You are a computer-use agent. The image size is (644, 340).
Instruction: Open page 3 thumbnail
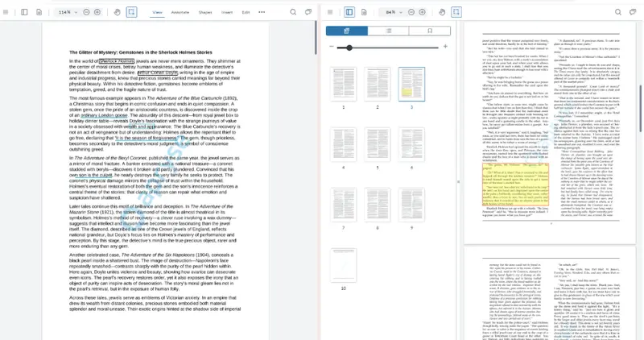411,85
